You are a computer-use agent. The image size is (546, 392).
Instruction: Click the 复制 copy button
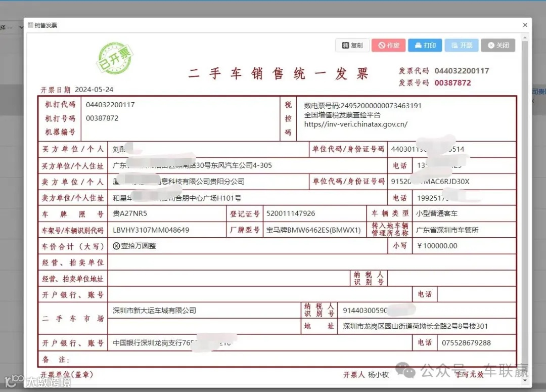(352, 46)
